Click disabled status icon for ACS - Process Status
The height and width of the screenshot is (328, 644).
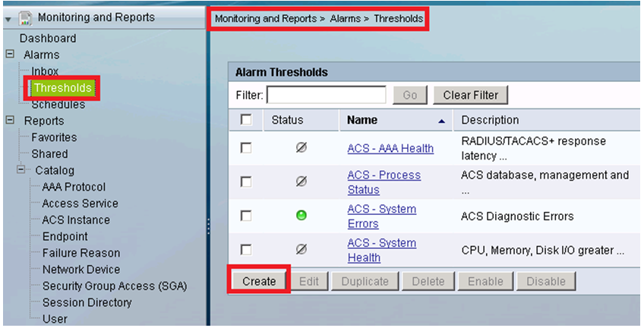click(301, 181)
